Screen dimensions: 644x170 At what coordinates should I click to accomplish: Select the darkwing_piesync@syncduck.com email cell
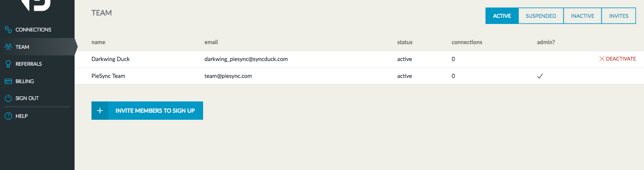tap(246, 59)
